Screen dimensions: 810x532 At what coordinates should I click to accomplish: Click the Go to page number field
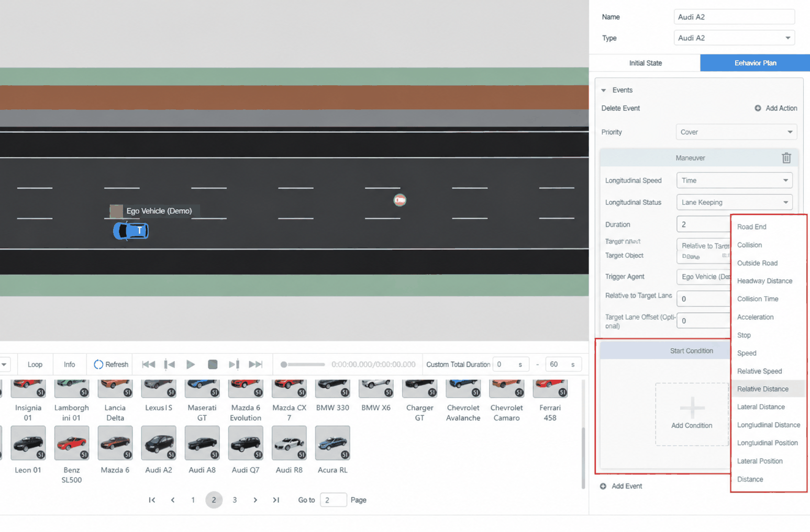pyautogui.click(x=333, y=500)
